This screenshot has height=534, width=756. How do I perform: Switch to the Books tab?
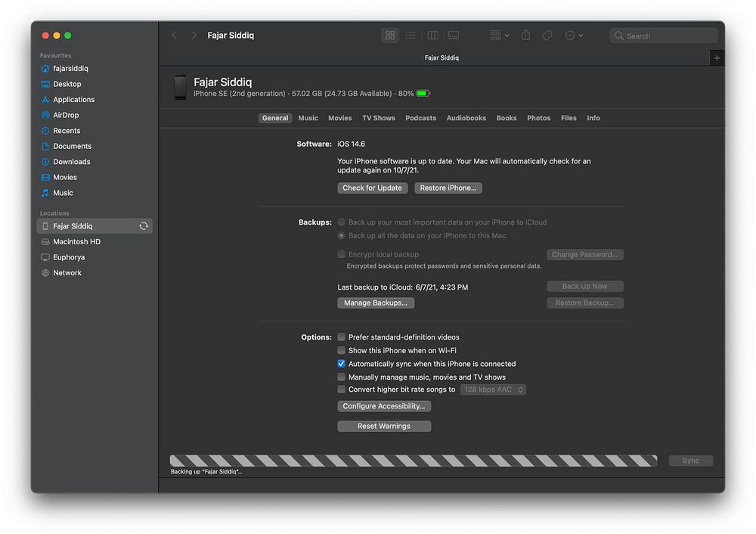tap(507, 118)
